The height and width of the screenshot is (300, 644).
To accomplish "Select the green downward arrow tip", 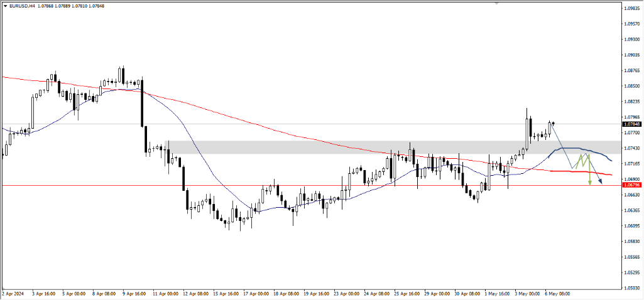I will [x=590, y=183].
